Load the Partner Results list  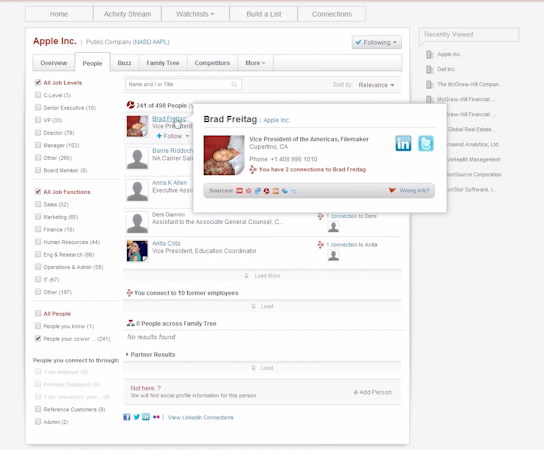click(262, 368)
